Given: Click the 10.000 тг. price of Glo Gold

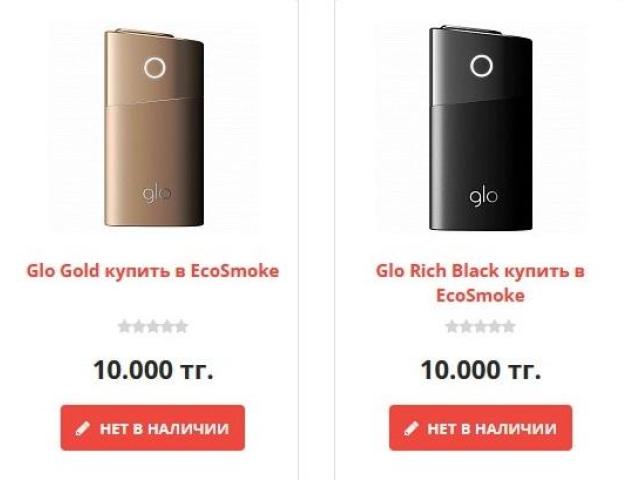Looking at the screenshot, I should point(153,370).
